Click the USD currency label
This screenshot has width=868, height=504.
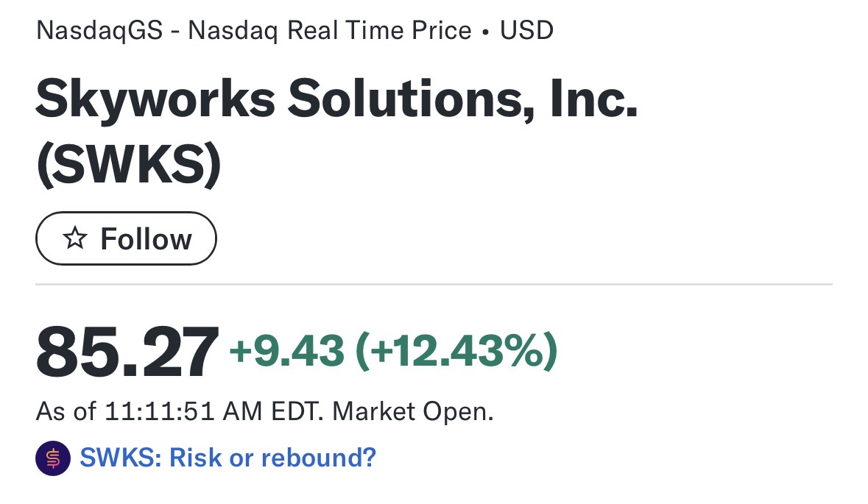click(x=526, y=31)
